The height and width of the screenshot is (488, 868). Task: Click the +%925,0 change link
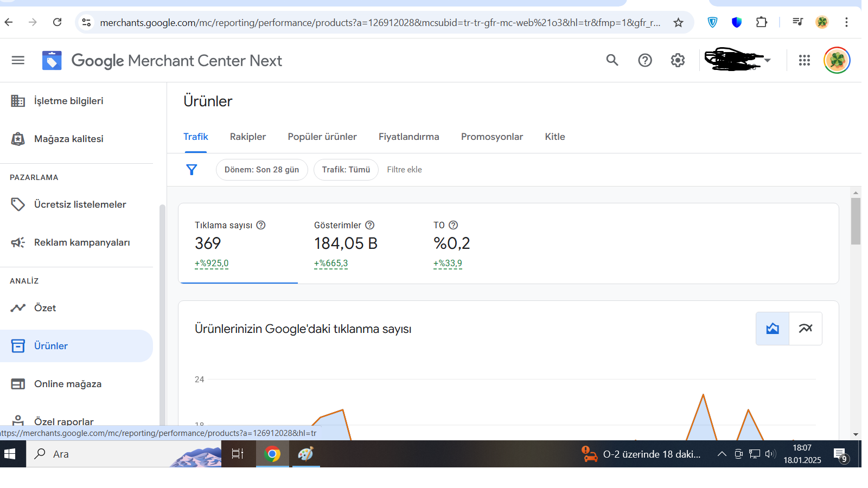(x=212, y=264)
